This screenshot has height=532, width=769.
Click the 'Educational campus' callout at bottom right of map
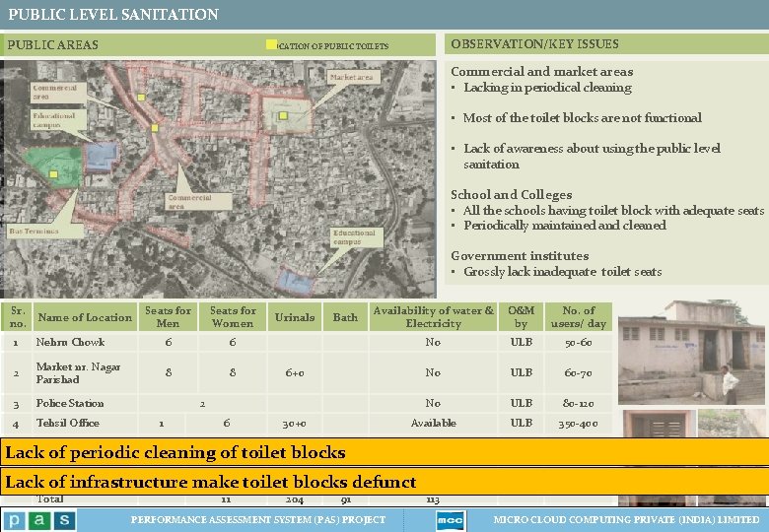pos(357,237)
